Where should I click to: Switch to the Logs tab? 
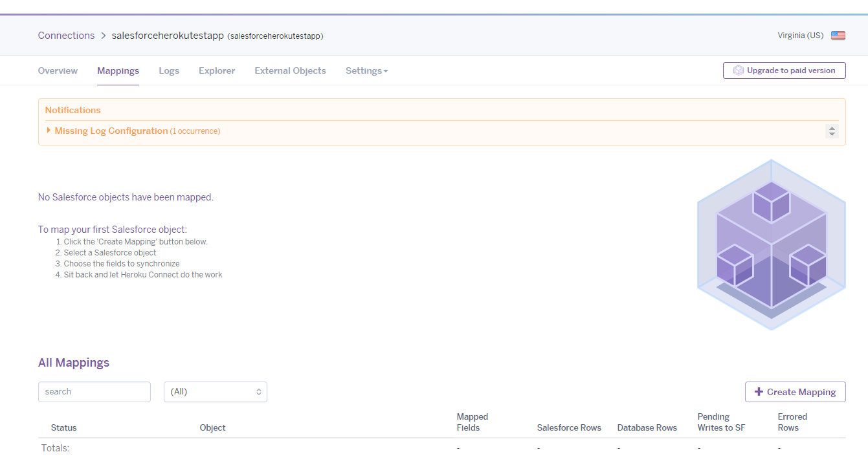pyautogui.click(x=169, y=70)
